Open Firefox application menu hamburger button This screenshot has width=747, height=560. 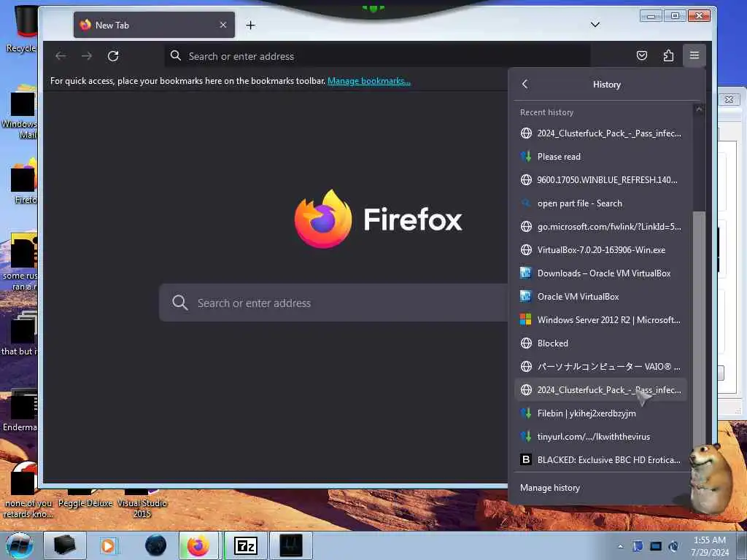(694, 55)
